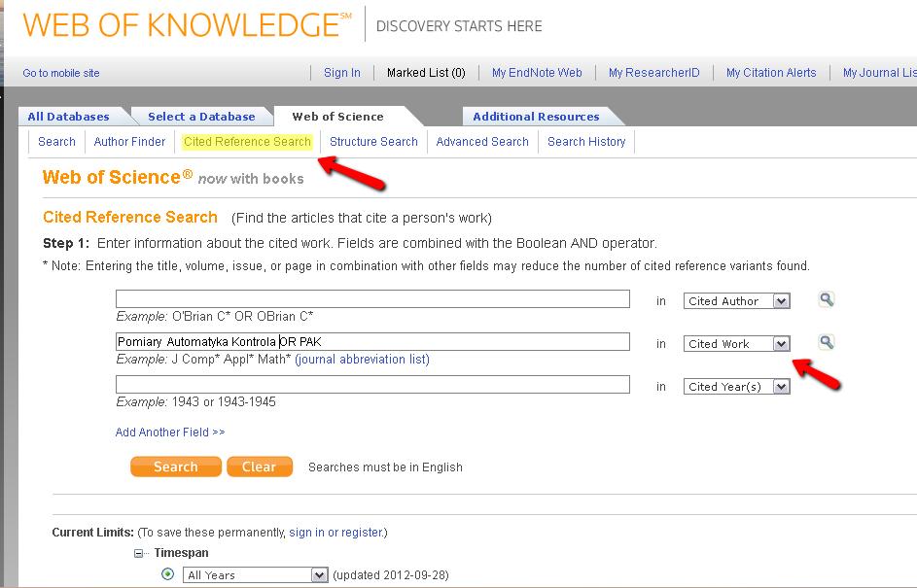Click the orange Search button
The height and width of the screenshot is (588, 917).
(176, 467)
